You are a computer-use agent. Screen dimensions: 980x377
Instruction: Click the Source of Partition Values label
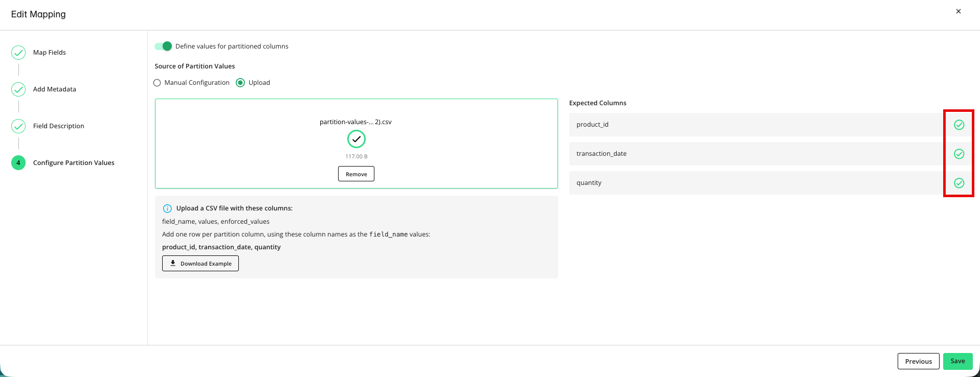coord(195,66)
